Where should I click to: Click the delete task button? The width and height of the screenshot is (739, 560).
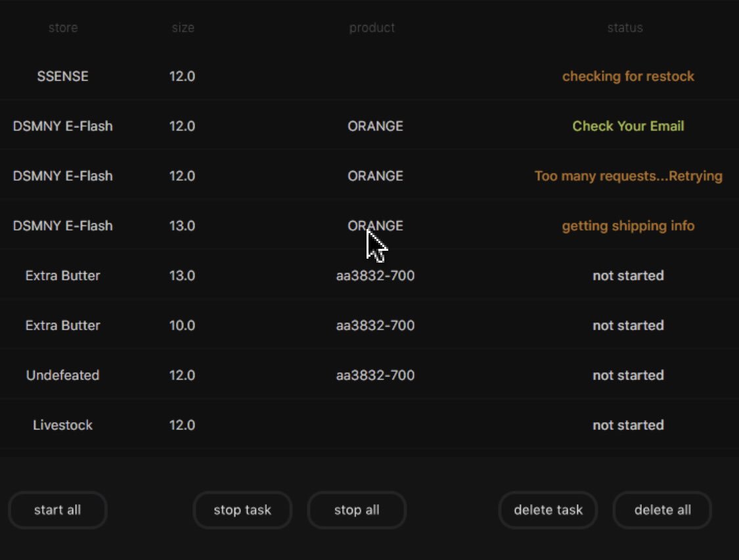(548, 510)
